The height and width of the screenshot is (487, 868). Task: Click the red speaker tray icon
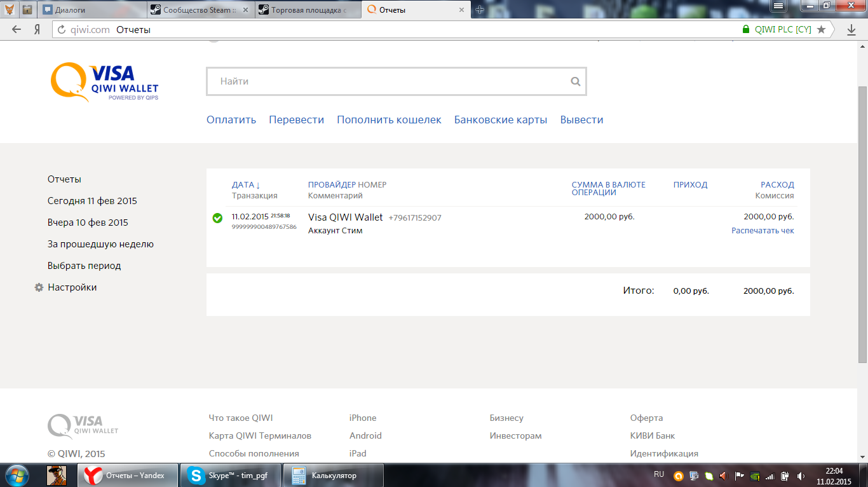pyautogui.click(x=722, y=476)
